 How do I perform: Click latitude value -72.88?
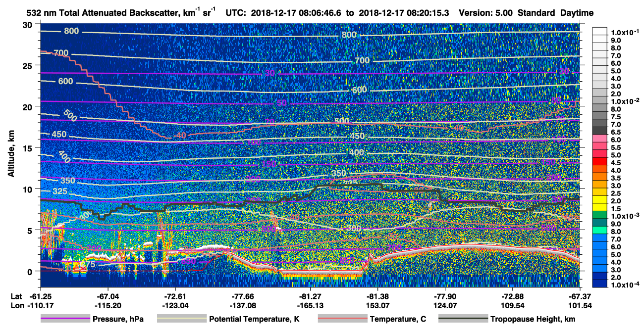pyautogui.click(x=512, y=296)
